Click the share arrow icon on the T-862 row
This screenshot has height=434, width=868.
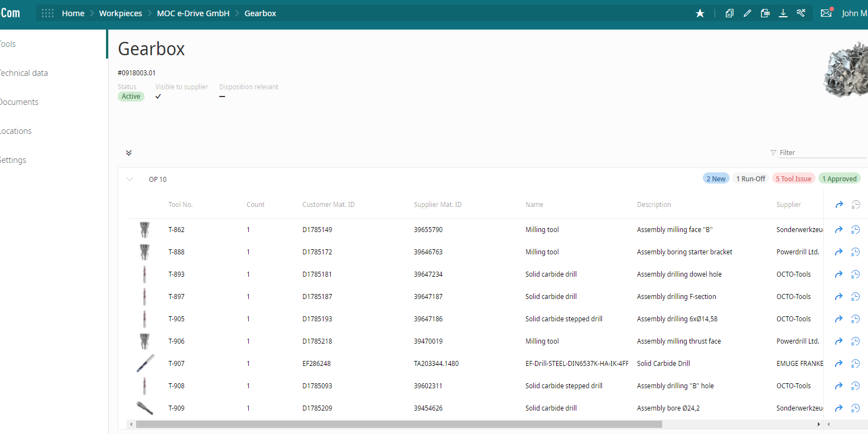[x=838, y=229]
